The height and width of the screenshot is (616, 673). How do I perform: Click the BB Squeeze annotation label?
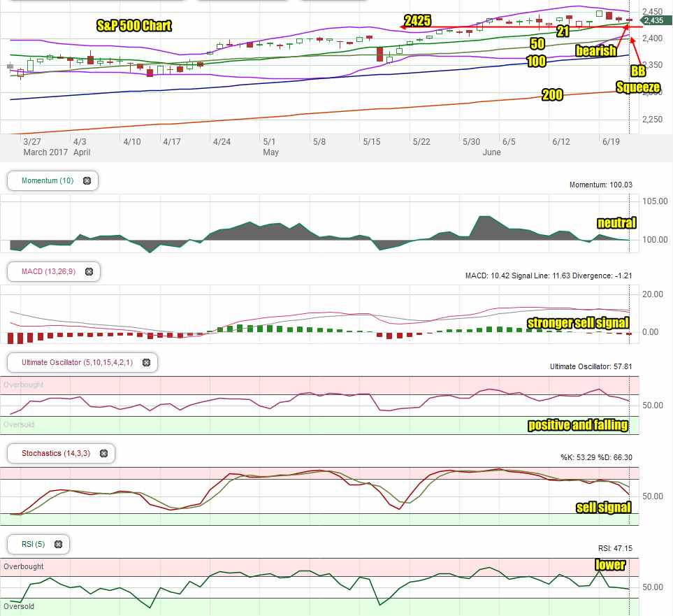click(x=638, y=80)
